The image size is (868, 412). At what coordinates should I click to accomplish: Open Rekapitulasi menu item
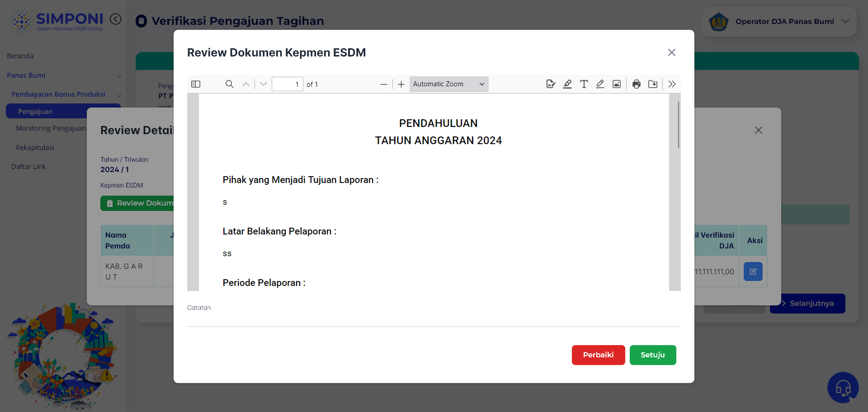point(35,148)
